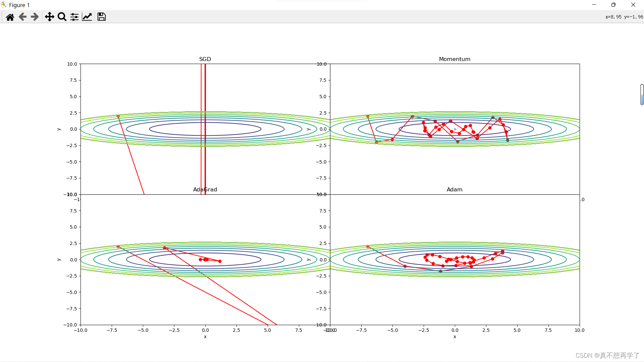This screenshot has height=362, width=644.
Task: Click the plus marker in Adam plot center
Action: (455, 259)
